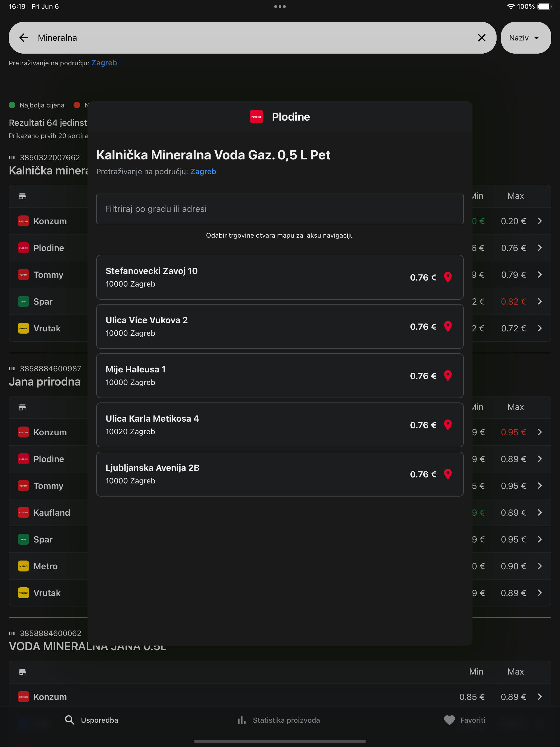This screenshot has width=560, height=747.
Task: Tap the back arrow in search bar
Action: (24, 38)
